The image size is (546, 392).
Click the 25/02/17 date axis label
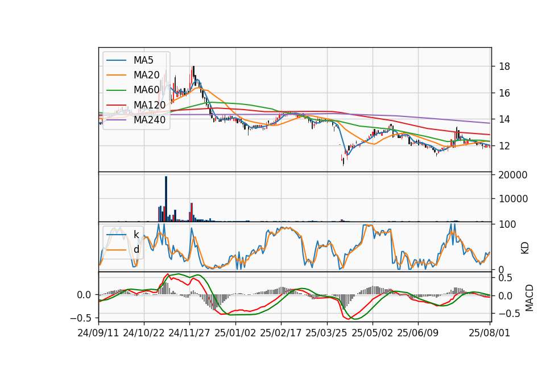coord(280,333)
